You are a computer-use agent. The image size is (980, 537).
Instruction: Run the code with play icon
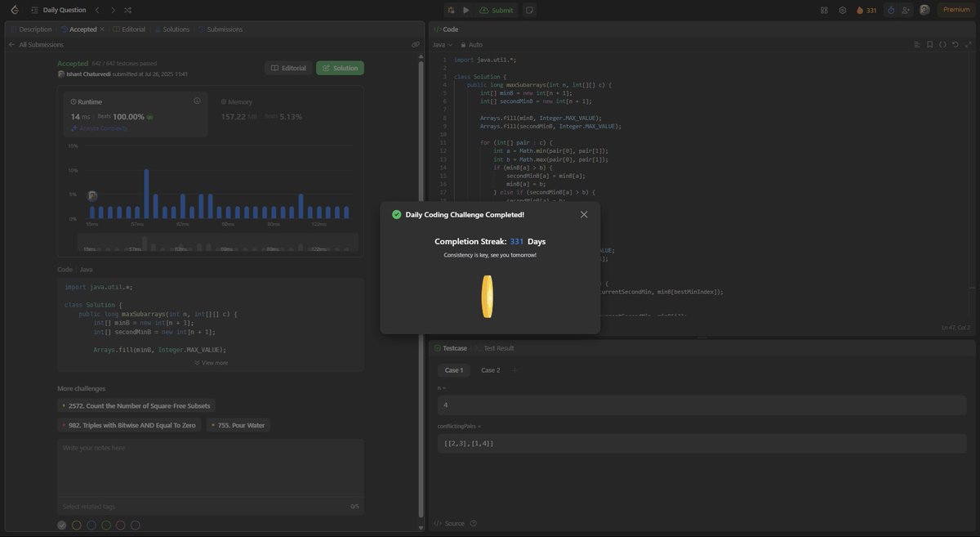tap(466, 10)
